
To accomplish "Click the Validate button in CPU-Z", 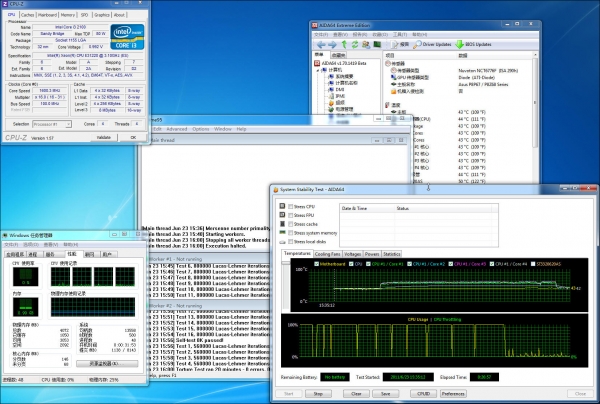I will (x=103, y=137).
